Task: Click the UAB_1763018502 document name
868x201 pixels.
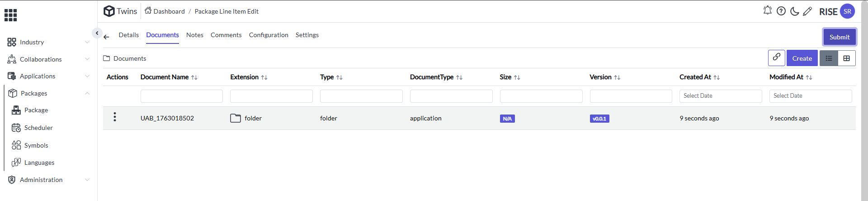Action: tap(167, 118)
